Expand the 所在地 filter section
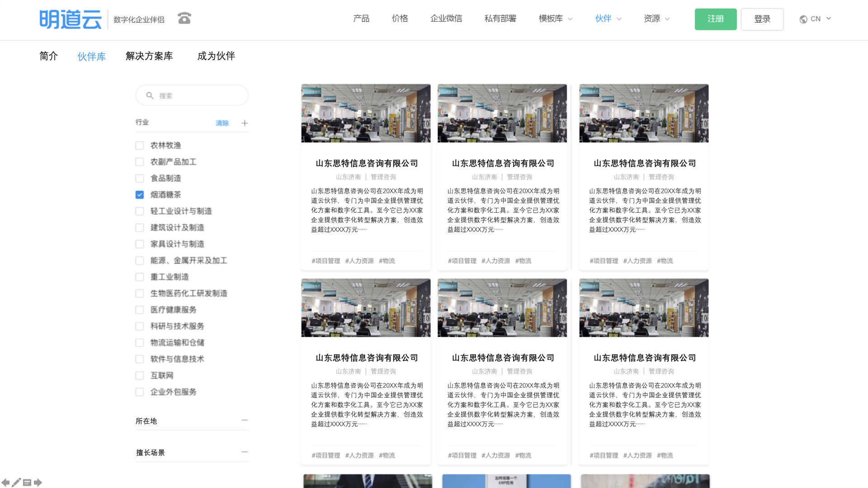 [x=245, y=420]
